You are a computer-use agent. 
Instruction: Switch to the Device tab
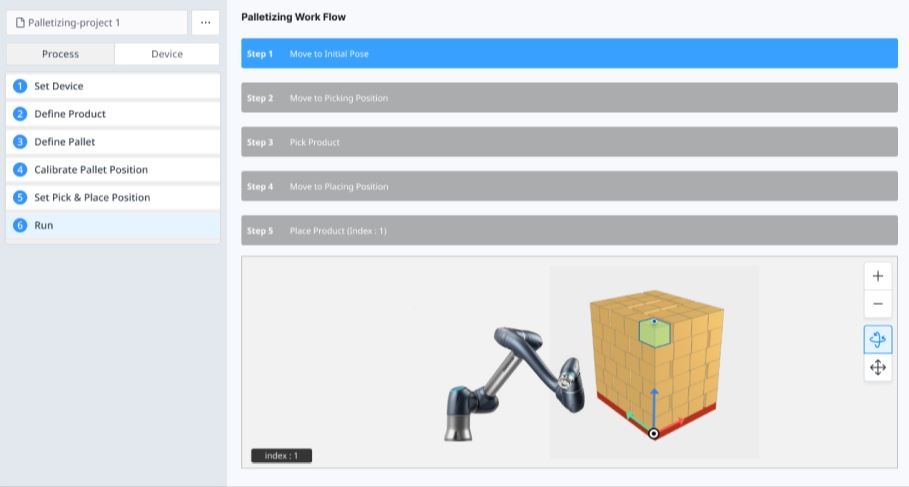point(167,54)
